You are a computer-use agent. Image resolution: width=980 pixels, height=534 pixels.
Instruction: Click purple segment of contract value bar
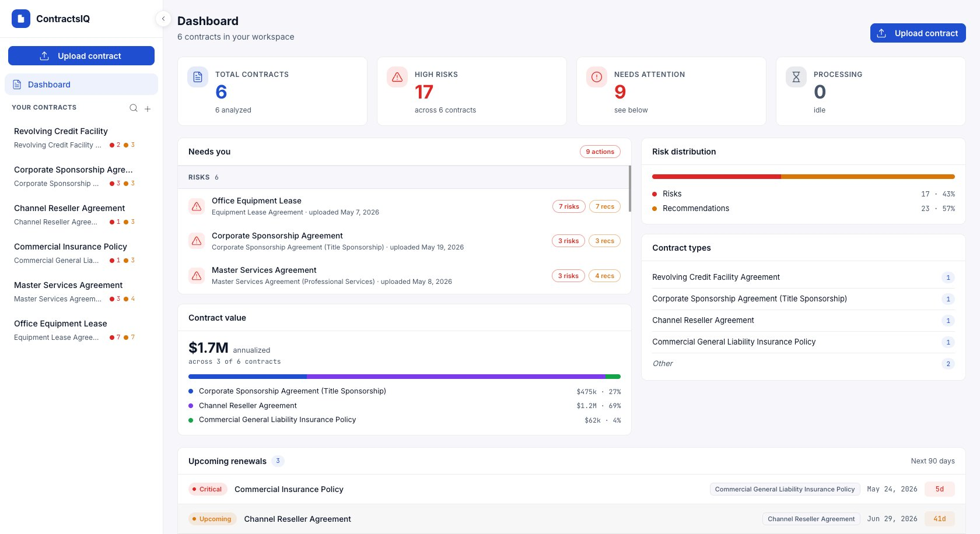pyautogui.click(x=456, y=377)
